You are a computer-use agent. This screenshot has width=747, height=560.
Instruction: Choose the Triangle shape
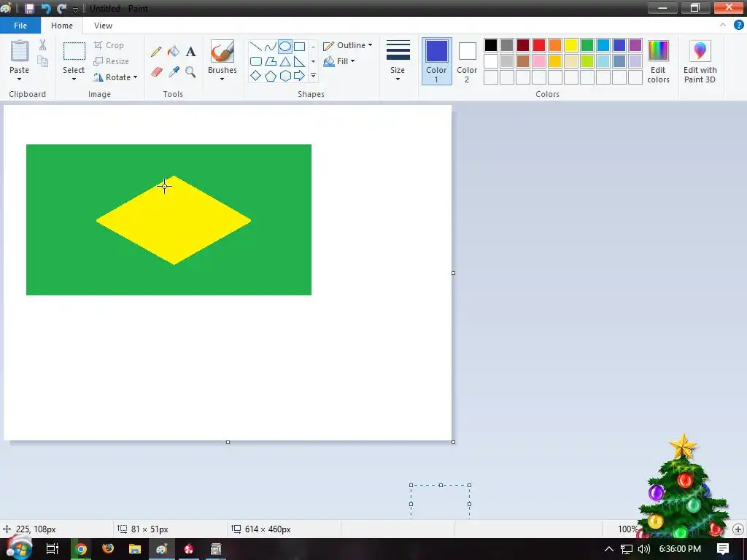coord(285,61)
